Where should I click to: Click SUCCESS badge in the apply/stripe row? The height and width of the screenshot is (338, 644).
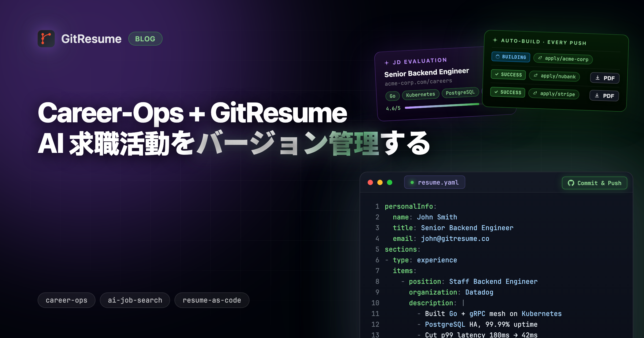508,92
